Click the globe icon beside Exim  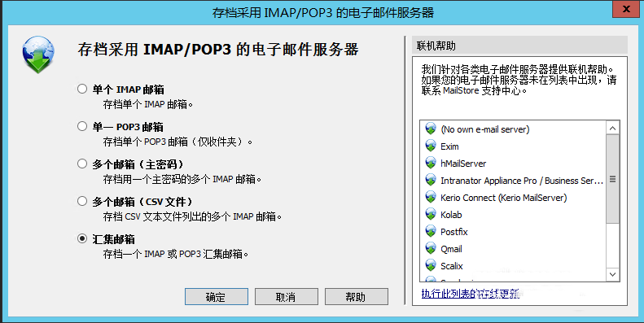tap(431, 146)
